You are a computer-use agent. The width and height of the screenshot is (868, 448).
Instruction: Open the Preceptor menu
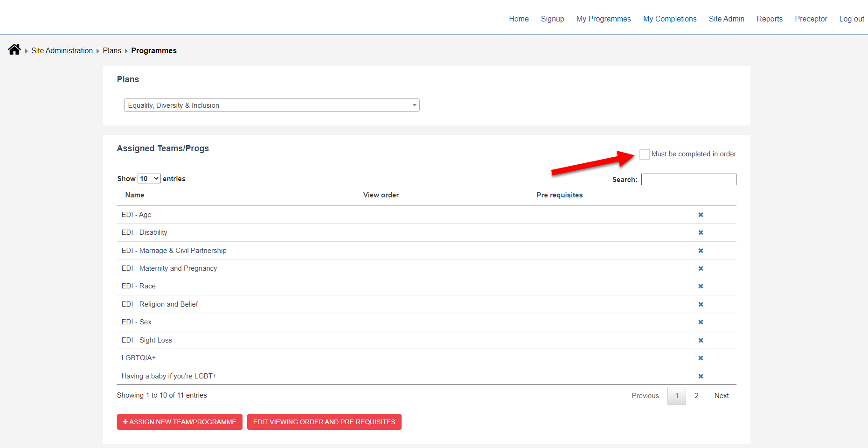point(811,19)
